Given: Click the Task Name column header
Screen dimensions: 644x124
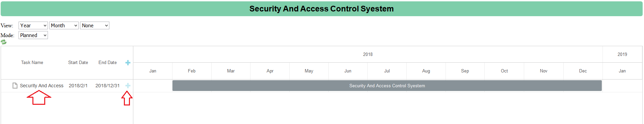Looking at the screenshot, I should tap(32, 63).
